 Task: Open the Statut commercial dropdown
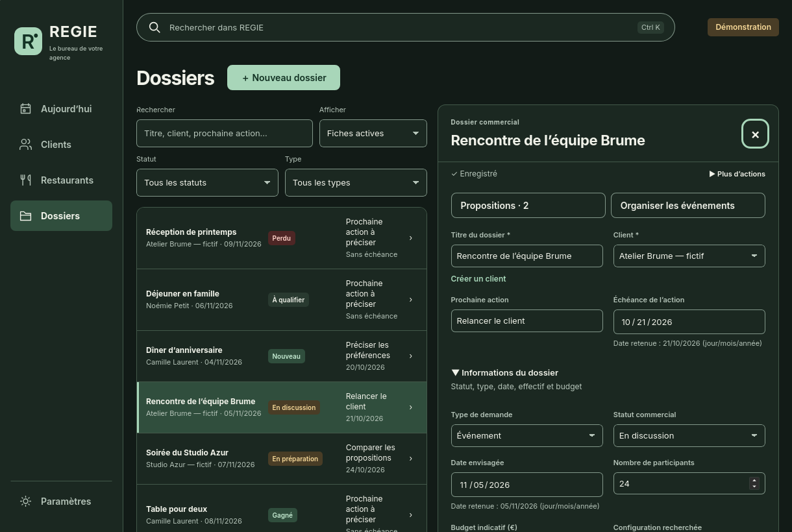click(x=689, y=435)
